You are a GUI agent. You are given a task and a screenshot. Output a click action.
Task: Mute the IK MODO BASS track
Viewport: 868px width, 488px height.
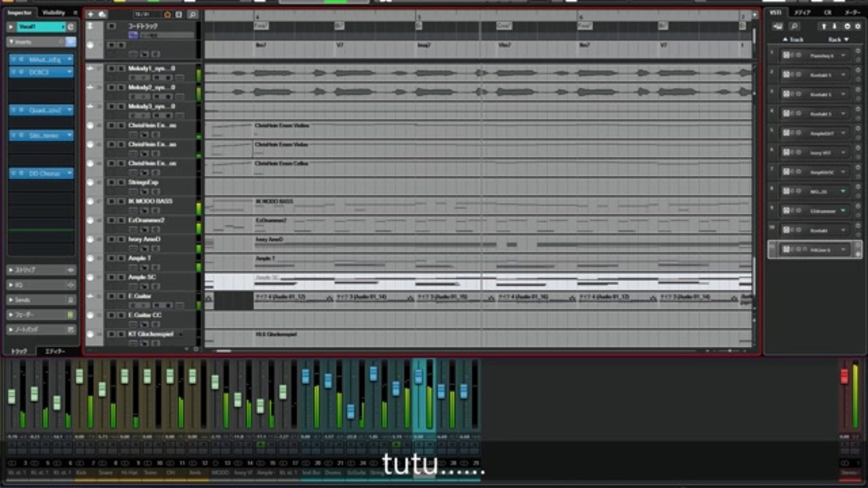pyautogui.click(x=111, y=201)
